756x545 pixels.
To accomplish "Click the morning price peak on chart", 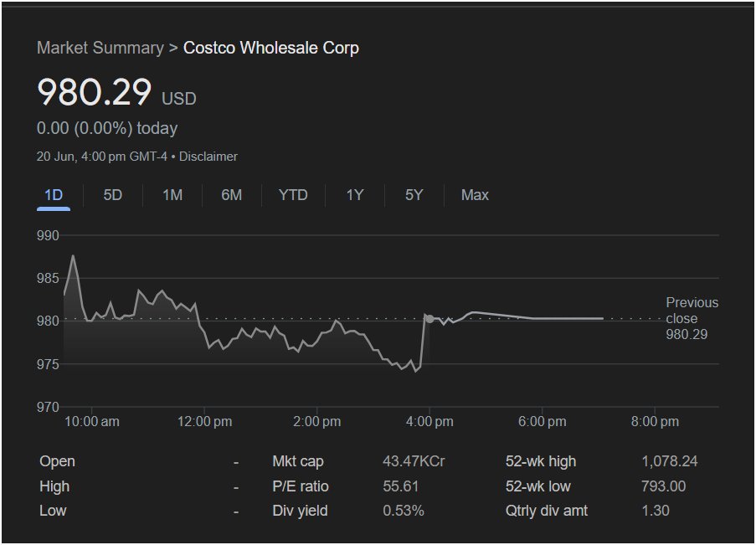I will point(73,255).
